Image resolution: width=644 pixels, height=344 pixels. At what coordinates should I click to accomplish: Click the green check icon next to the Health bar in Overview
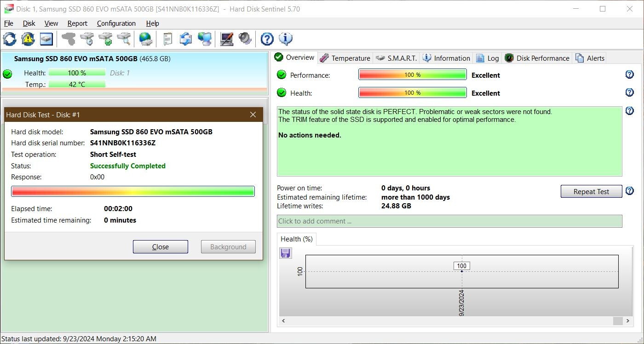click(x=282, y=93)
